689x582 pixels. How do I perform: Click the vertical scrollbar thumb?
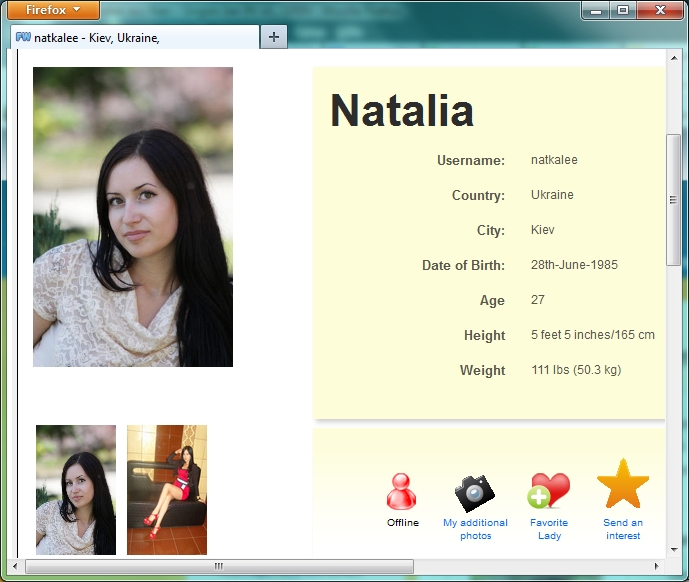coord(673,200)
